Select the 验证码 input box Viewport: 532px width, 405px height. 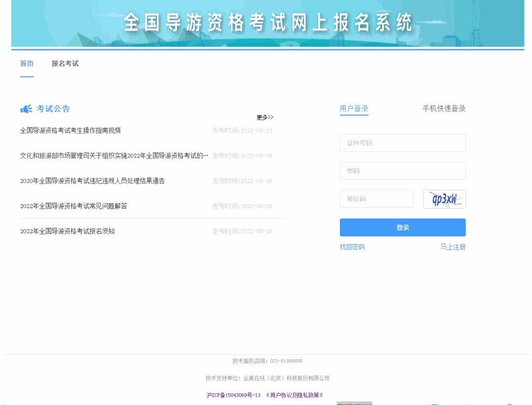(376, 199)
